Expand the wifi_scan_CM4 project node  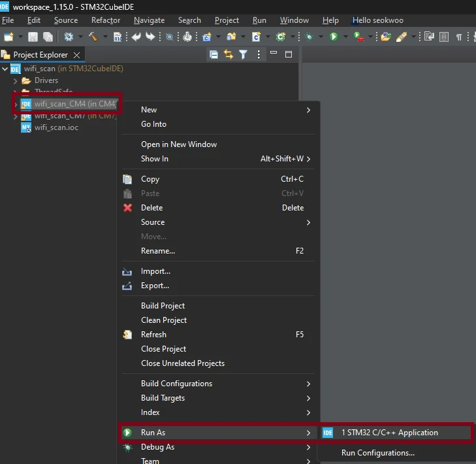pyautogui.click(x=16, y=104)
